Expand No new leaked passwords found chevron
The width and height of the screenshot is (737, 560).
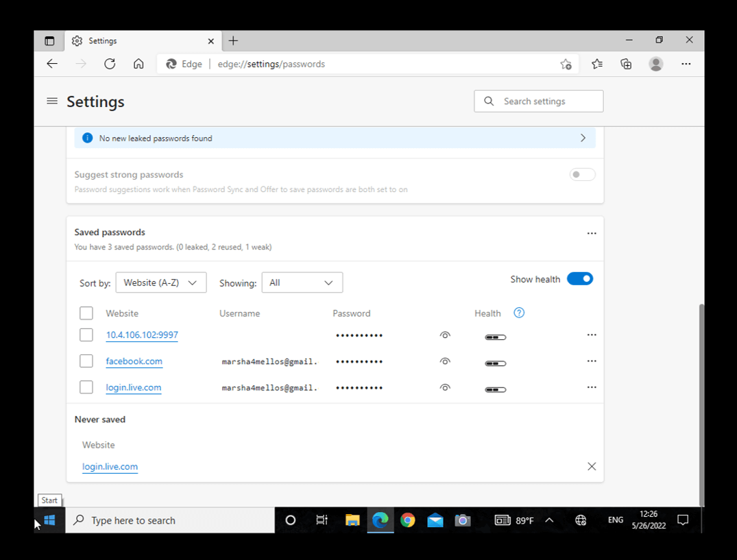tap(583, 138)
